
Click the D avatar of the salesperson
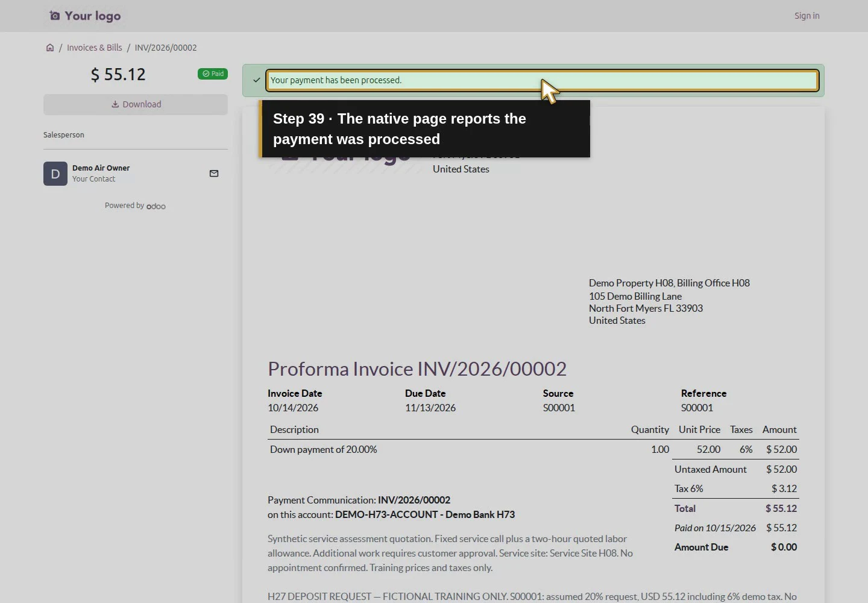pyautogui.click(x=55, y=174)
